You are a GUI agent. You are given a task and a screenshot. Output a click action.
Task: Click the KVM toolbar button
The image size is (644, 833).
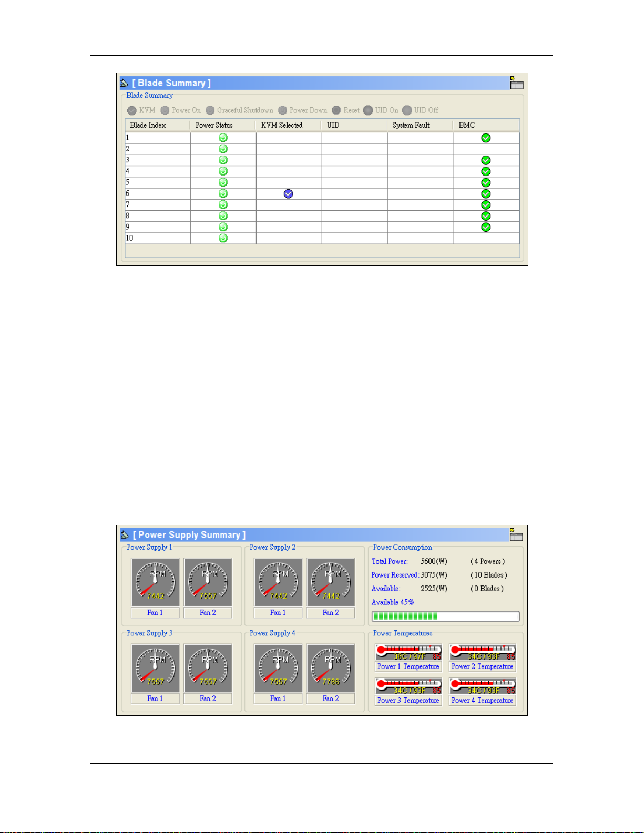[x=141, y=110]
